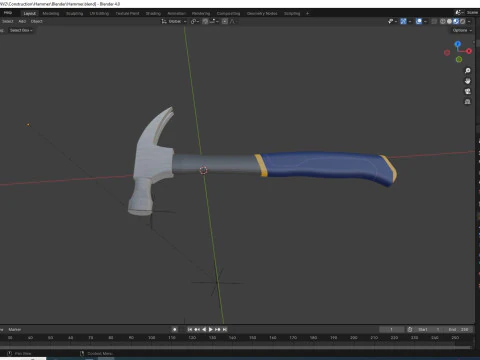Viewport: 480px width, 360px height.
Task: Open the Compositing workspace tab
Action: pos(228,13)
